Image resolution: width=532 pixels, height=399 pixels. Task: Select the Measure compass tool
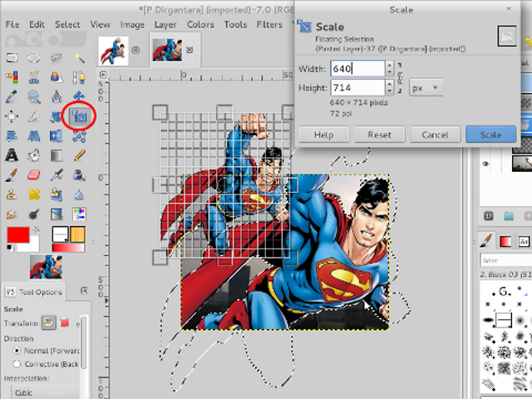tap(57, 96)
